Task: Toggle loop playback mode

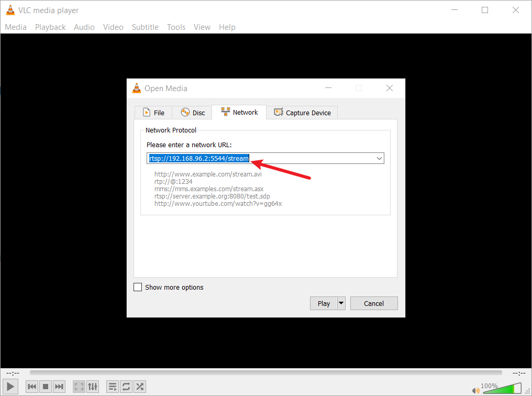Action: click(126, 387)
